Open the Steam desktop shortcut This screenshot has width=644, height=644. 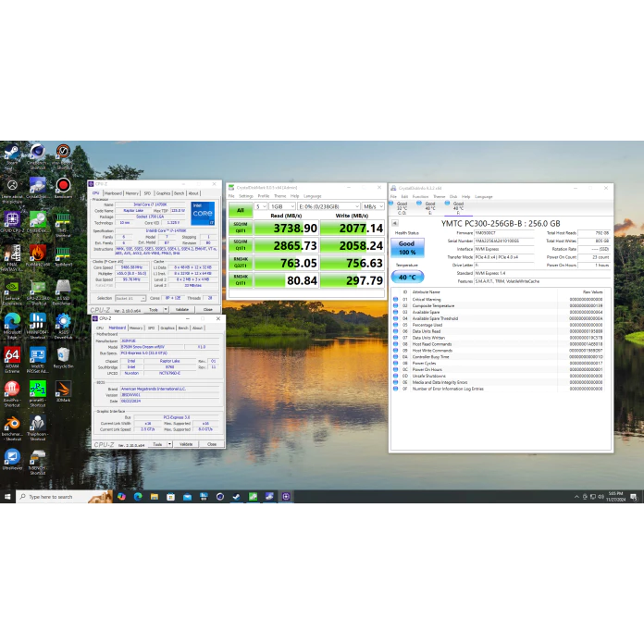click(x=12, y=155)
